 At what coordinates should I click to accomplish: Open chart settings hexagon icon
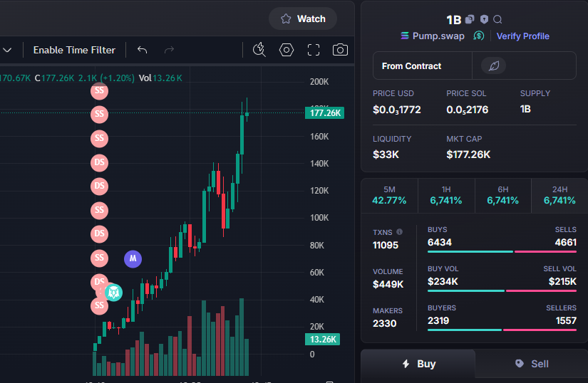click(x=286, y=50)
